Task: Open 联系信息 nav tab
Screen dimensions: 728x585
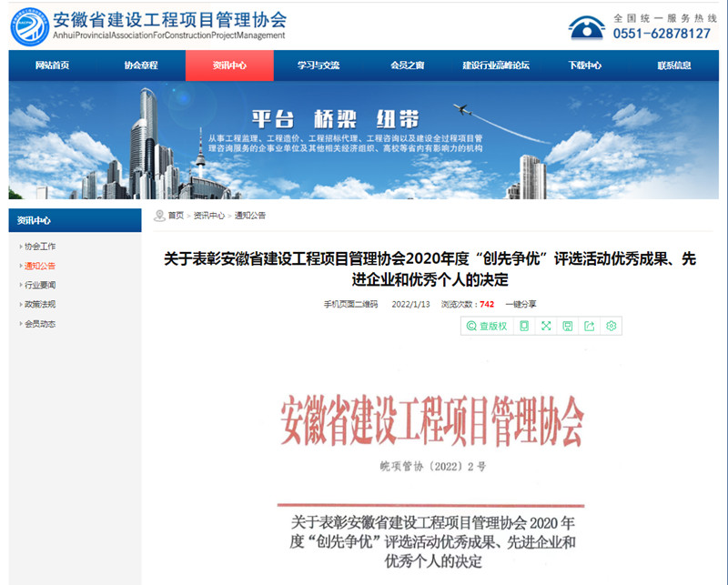Action: pos(673,66)
